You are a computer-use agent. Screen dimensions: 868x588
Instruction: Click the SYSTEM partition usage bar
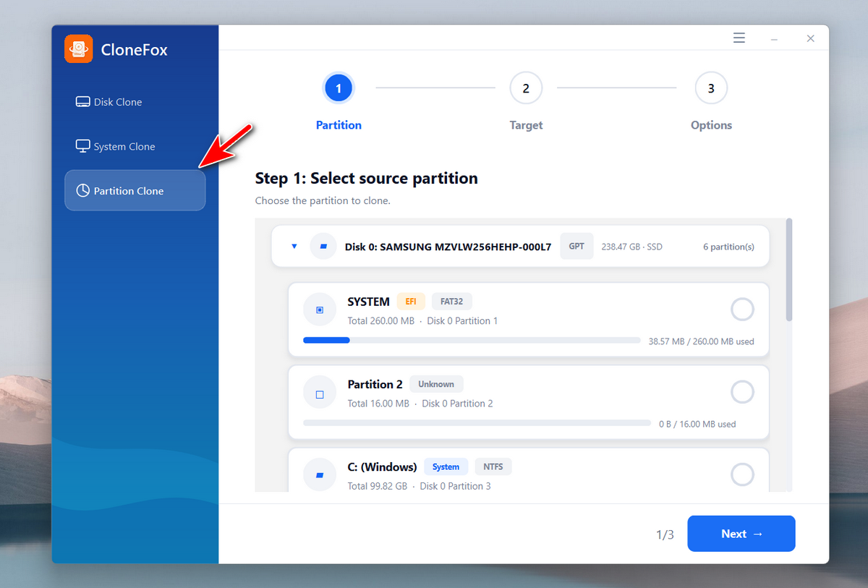(472, 340)
